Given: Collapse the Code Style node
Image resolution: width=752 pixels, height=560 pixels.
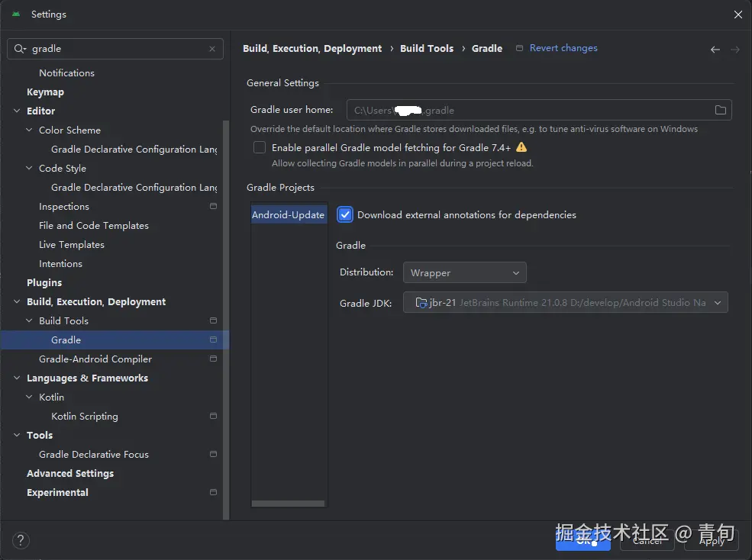Looking at the screenshot, I should coord(29,169).
